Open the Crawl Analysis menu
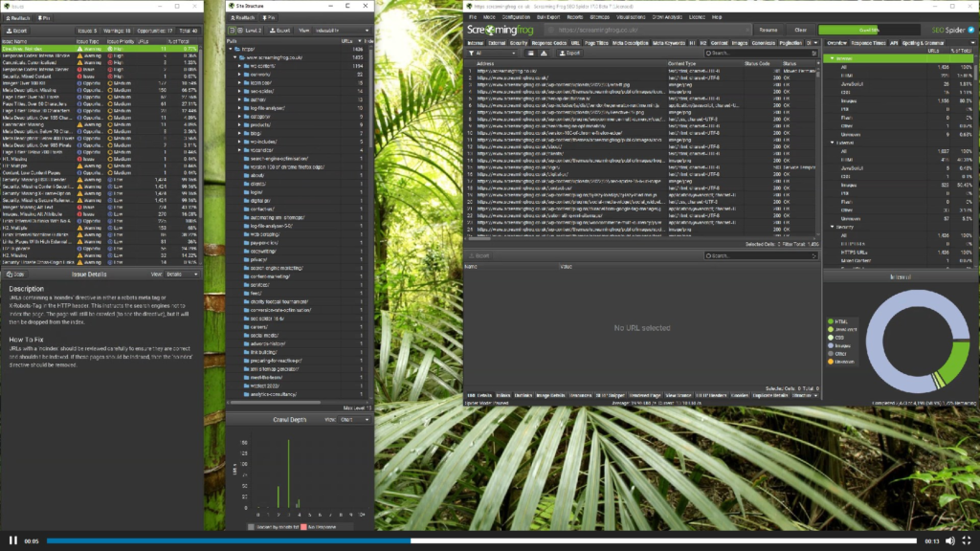 pyautogui.click(x=667, y=17)
